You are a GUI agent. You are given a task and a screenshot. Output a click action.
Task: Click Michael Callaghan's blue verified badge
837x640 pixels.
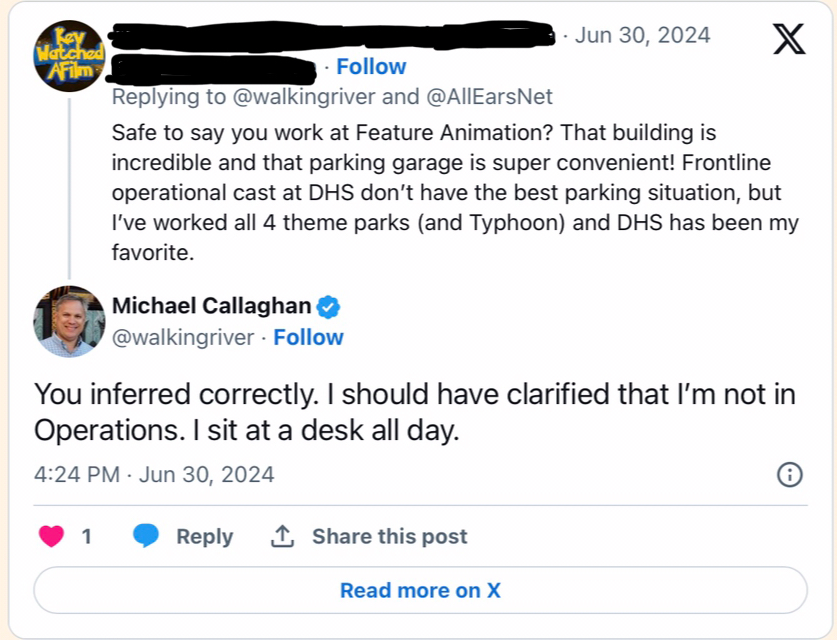328,306
